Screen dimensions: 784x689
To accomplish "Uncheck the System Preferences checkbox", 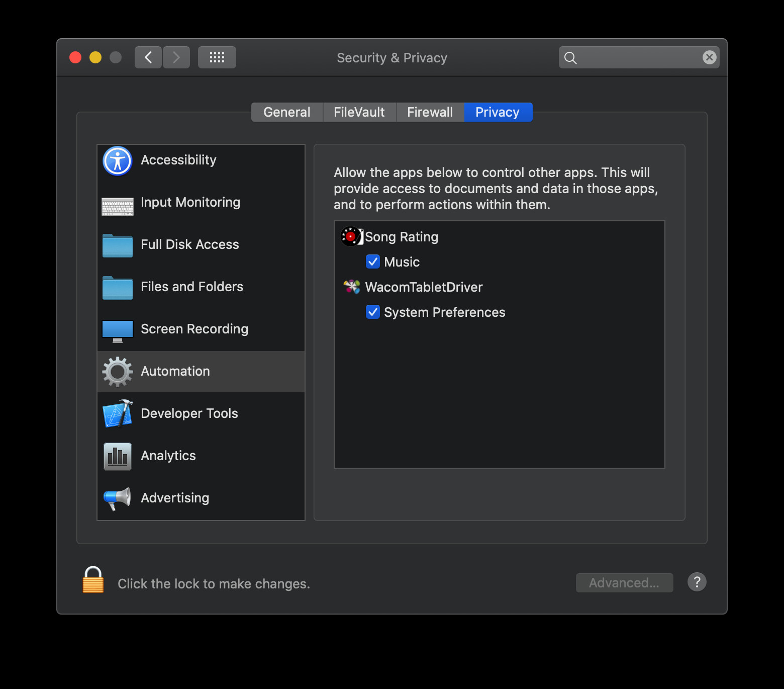I will 373,312.
